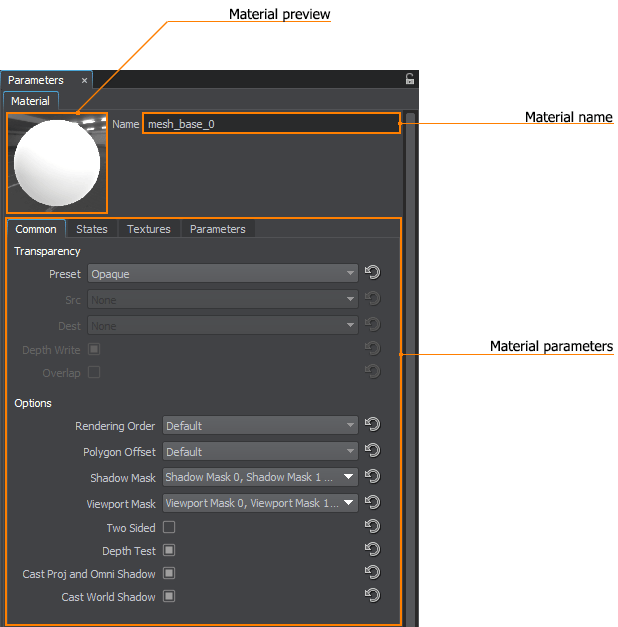Screen dimensions: 618x627
Task: Enable the Two Sided checkbox
Action: 169,527
